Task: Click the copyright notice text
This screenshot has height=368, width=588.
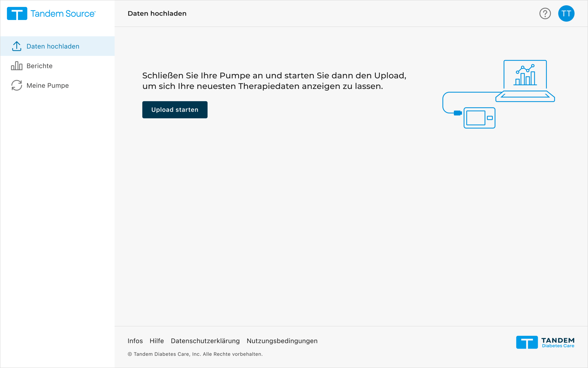Action: [x=195, y=354]
